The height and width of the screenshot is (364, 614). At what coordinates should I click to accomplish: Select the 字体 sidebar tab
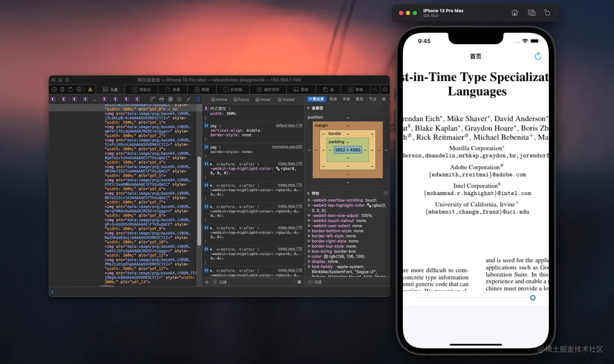click(x=346, y=99)
